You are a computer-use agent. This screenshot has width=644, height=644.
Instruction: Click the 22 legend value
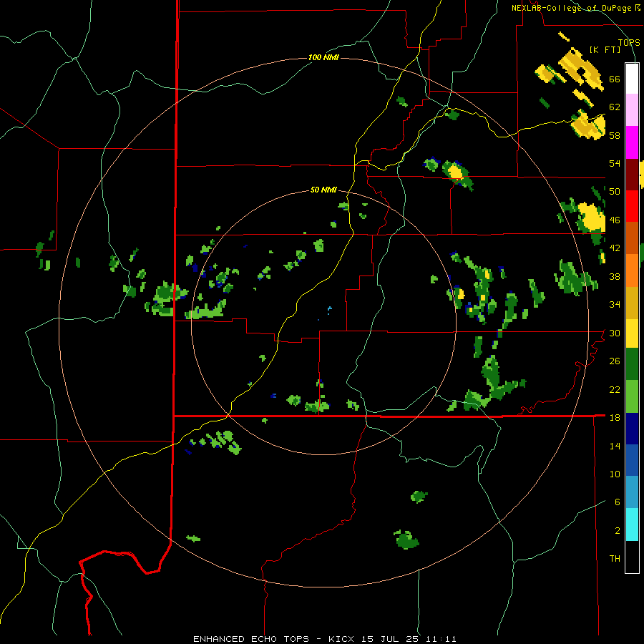(615, 389)
